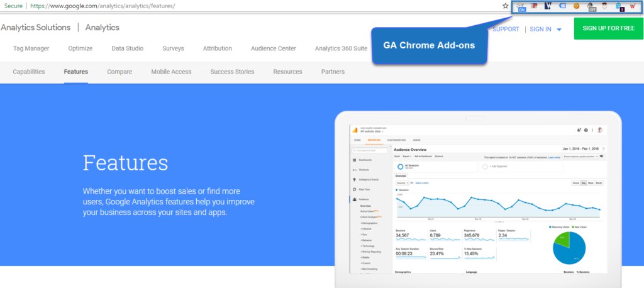Open Audience Center product page

274,48
